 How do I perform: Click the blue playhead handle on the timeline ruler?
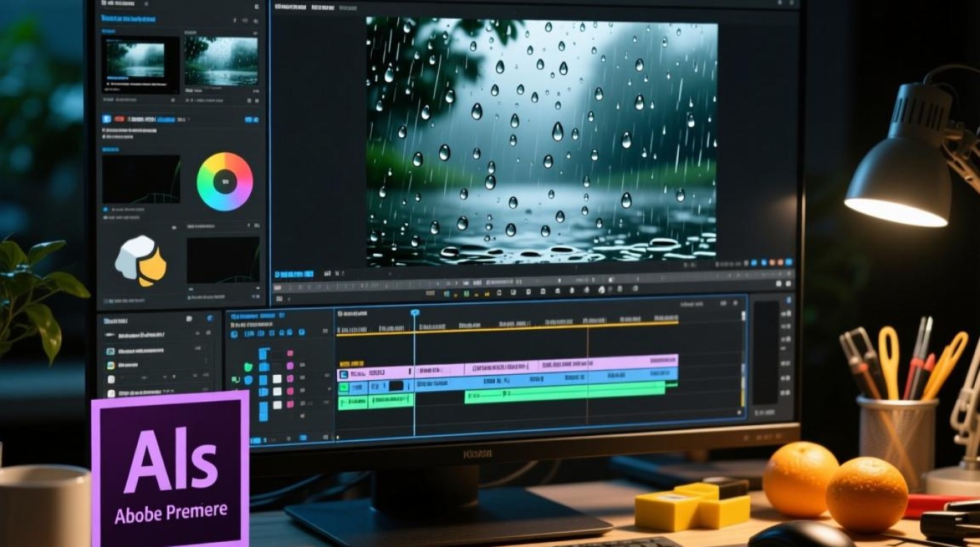click(x=415, y=312)
